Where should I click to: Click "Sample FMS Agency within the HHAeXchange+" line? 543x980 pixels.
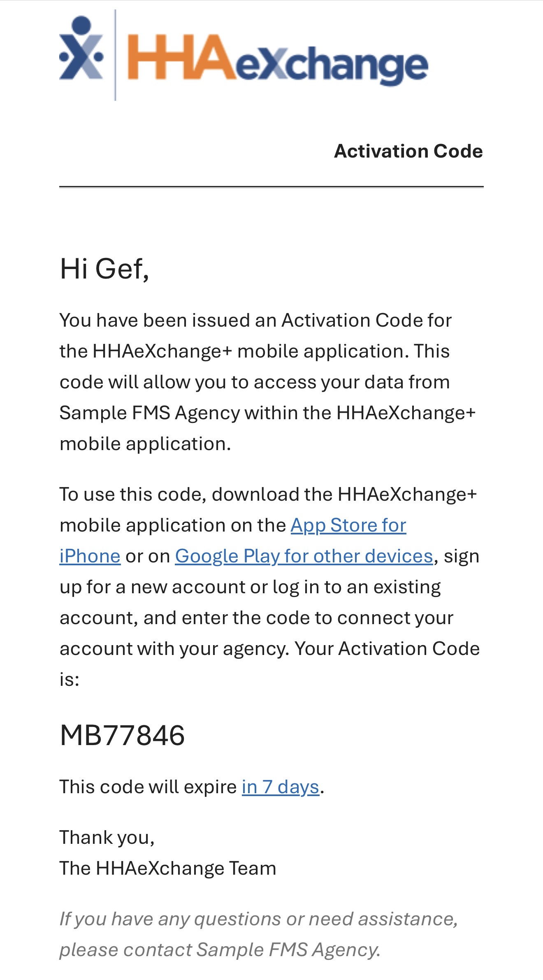[267, 413]
